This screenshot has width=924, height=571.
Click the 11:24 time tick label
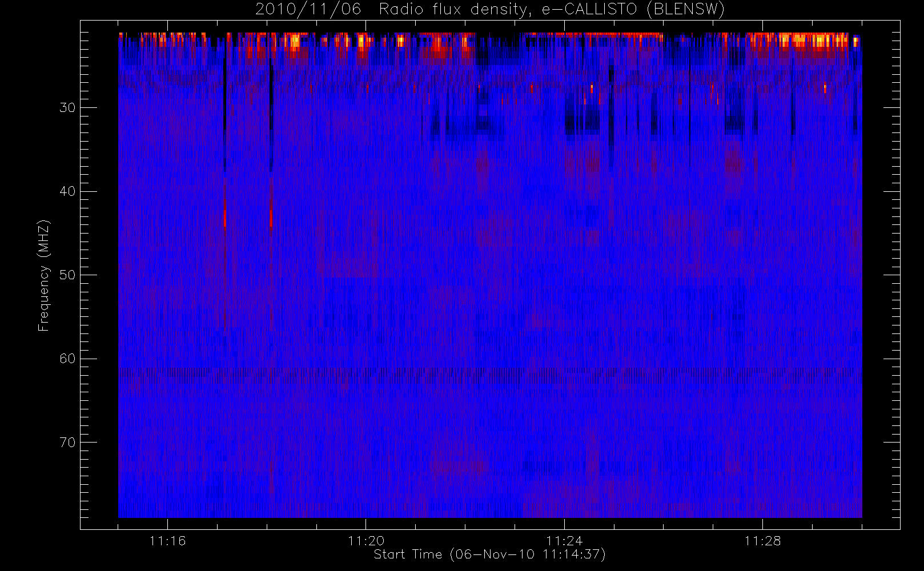[x=564, y=541]
